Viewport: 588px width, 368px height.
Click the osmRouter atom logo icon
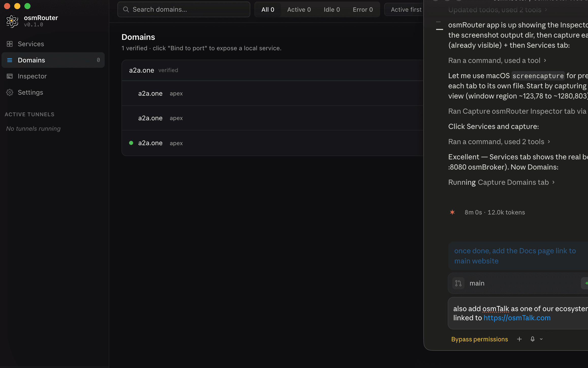(x=12, y=21)
